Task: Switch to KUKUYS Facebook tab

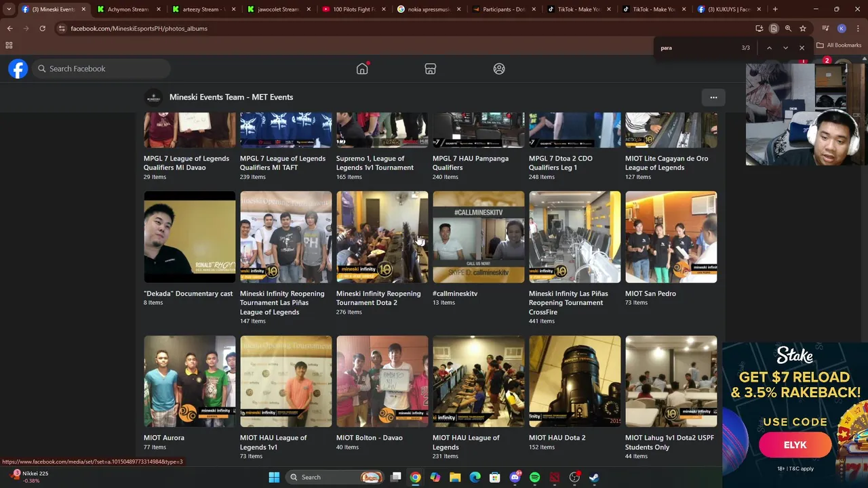Action: click(728, 9)
